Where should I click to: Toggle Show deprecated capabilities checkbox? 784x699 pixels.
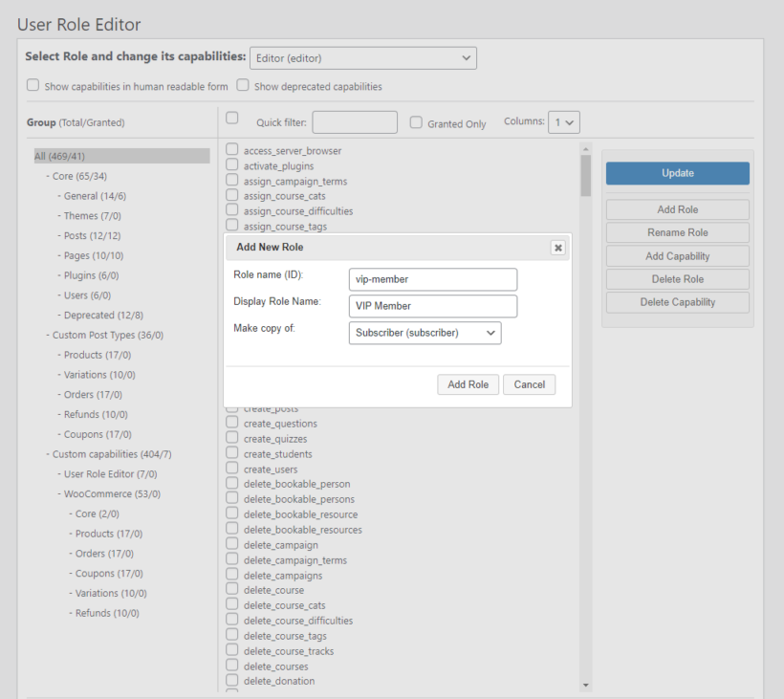[243, 85]
